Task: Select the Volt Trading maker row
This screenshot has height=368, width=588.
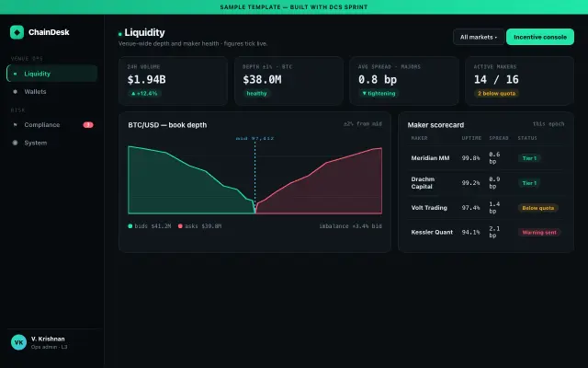Action: pos(486,208)
